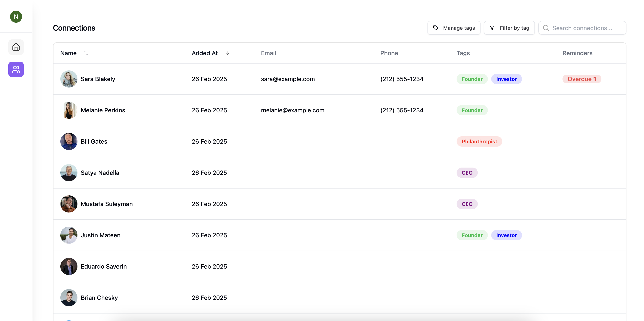Click the melanie@example.com email
This screenshot has width=644, height=321.
[x=293, y=110]
